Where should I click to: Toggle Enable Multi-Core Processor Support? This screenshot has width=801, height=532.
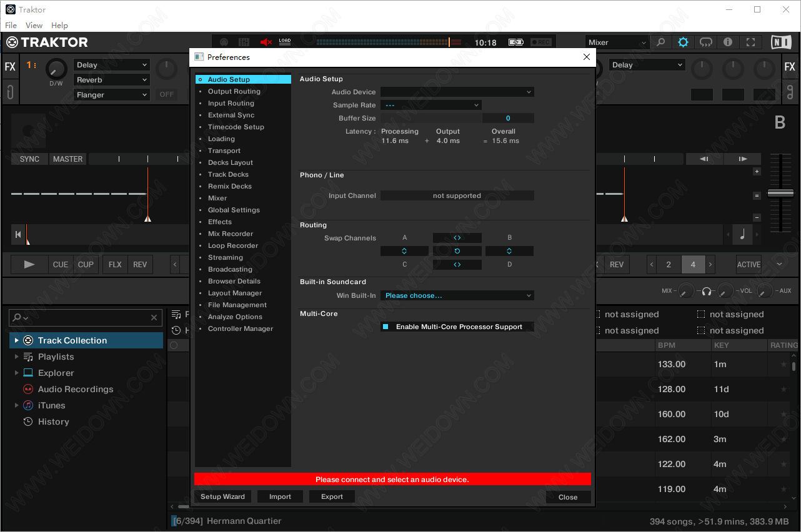coord(457,327)
